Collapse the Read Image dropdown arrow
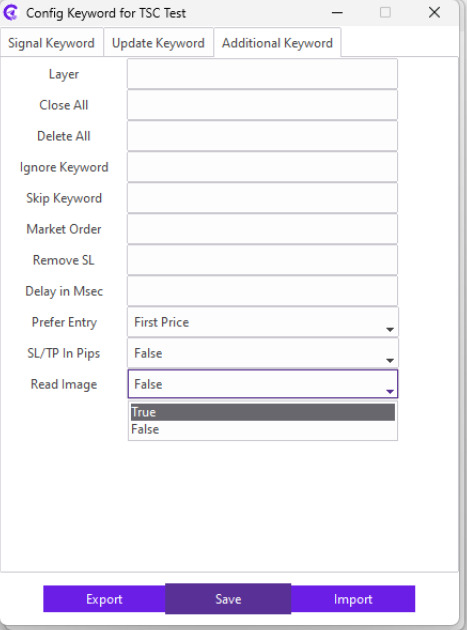Image resolution: width=467 pixels, height=630 pixels. [389, 391]
